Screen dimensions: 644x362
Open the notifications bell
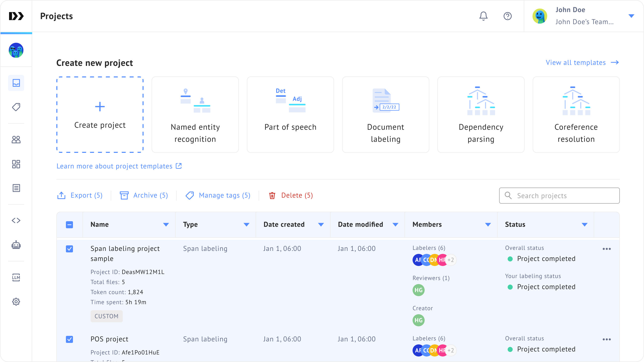(483, 16)
